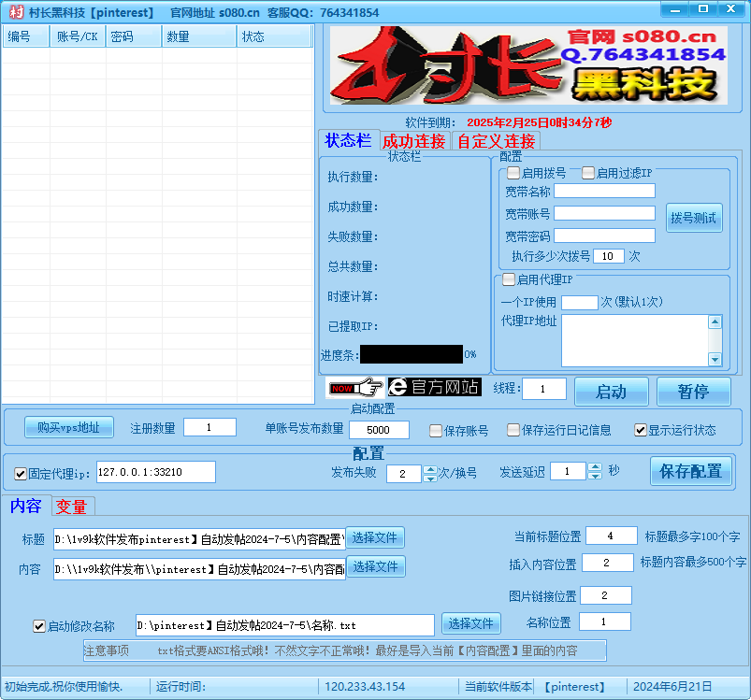Click the 状态 column header
The height and width of the screenshot is (700, 751).
[274, 36]
